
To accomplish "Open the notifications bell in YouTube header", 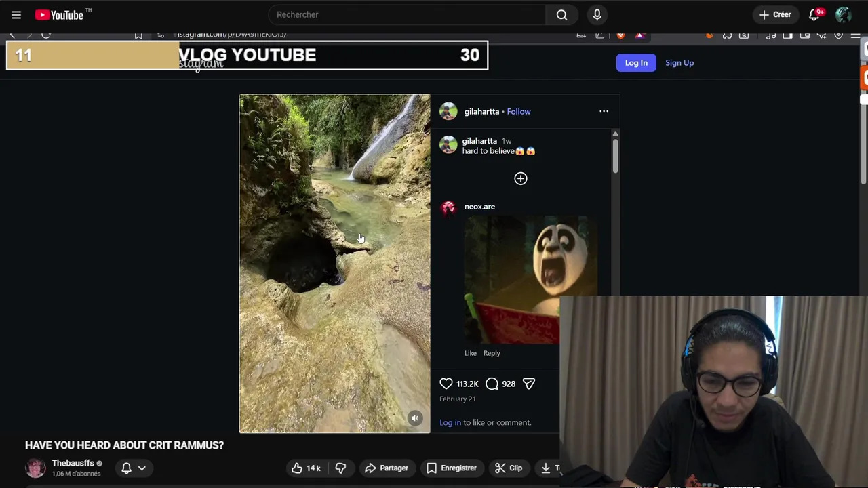I will click(x=814, y=14).
